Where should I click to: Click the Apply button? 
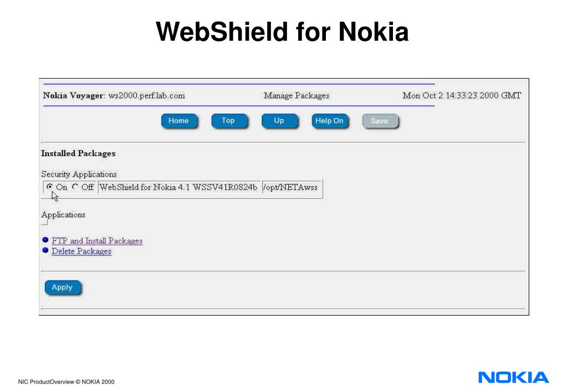(63, 287)
